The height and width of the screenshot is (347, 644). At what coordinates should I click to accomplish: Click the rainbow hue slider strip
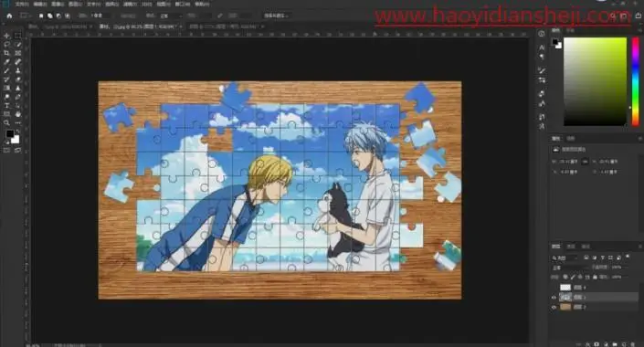pos(636,81)
